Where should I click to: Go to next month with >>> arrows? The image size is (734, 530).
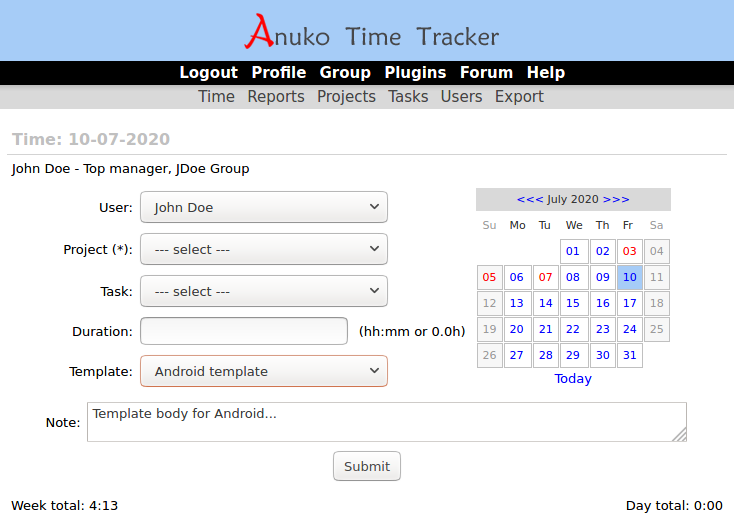pyautogui.click(x=616, y=199)
